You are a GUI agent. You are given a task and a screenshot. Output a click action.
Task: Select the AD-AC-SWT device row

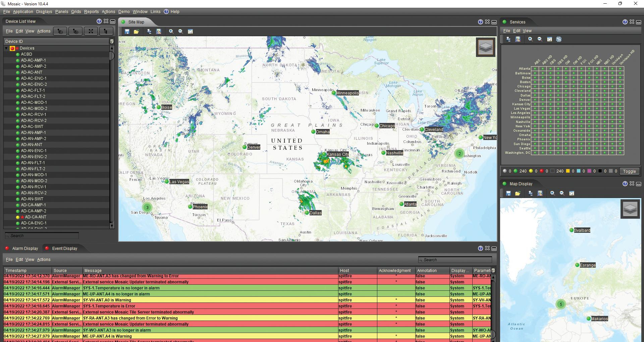tap(56, 127)
